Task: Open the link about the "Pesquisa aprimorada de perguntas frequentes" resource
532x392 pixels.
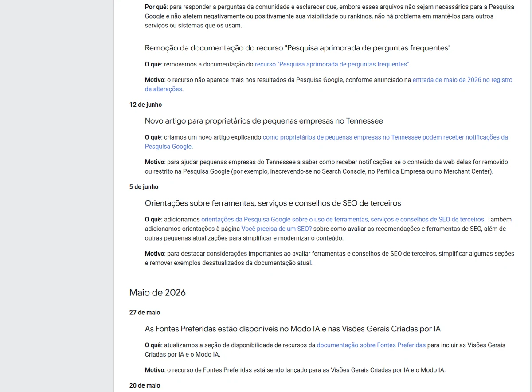Action: (x=332, y=64)
